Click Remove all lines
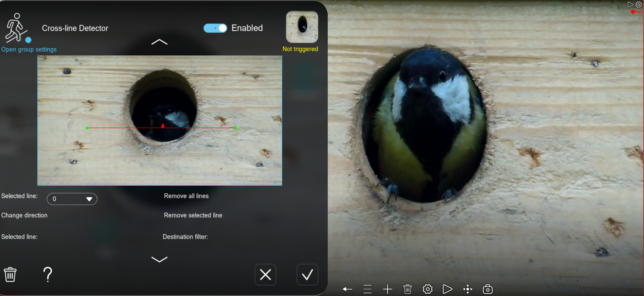644x296 pixels. (186, 196)
